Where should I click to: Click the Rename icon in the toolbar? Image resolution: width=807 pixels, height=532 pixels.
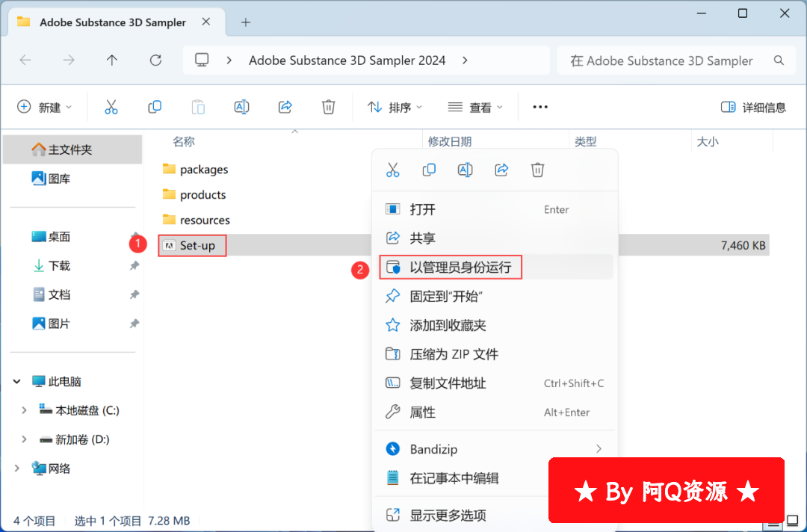[241, 107]
